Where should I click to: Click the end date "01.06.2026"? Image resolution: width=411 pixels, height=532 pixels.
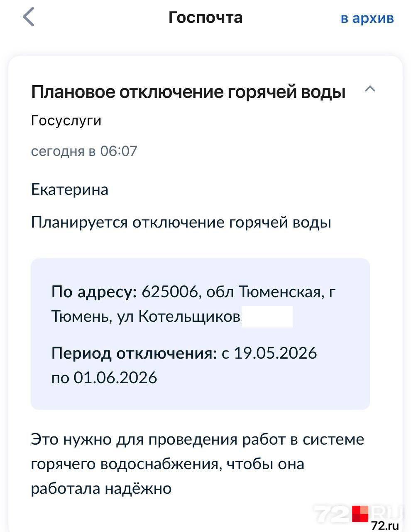click(x=115, y=377)
